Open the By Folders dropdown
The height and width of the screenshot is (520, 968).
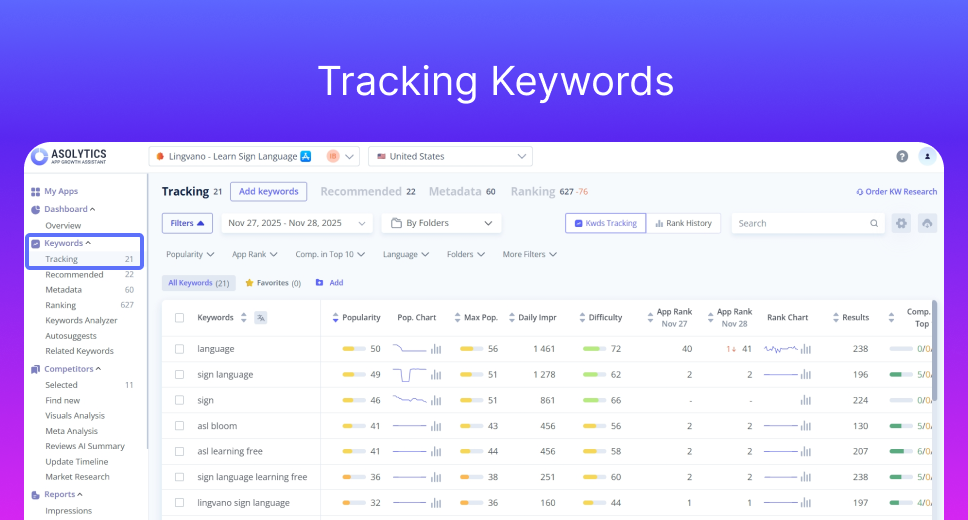tap(441, 223)
